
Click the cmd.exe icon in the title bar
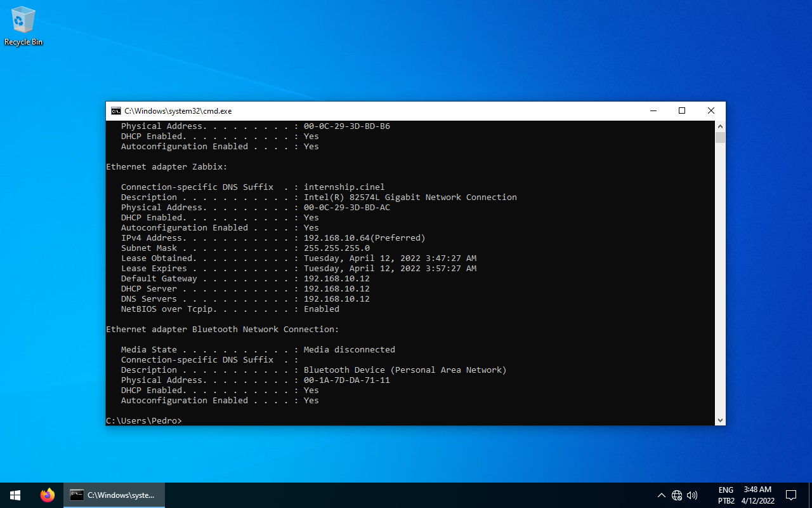[115, 111]
